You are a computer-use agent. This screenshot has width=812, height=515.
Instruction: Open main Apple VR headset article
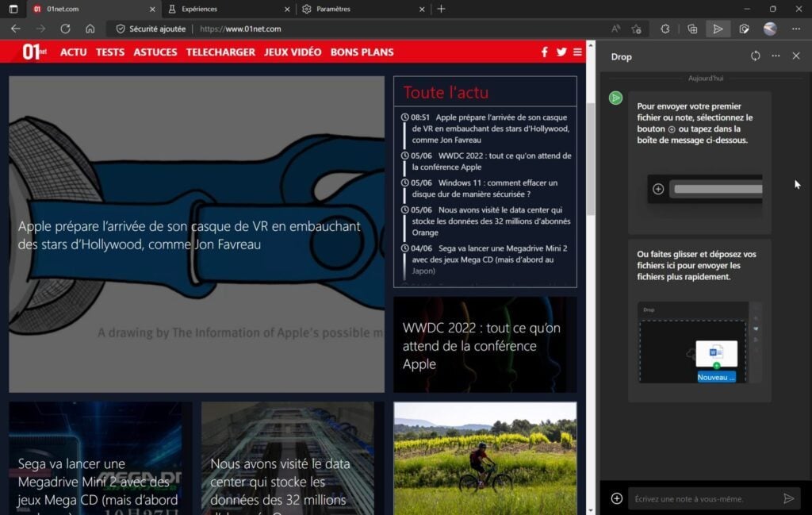[197, 234]
